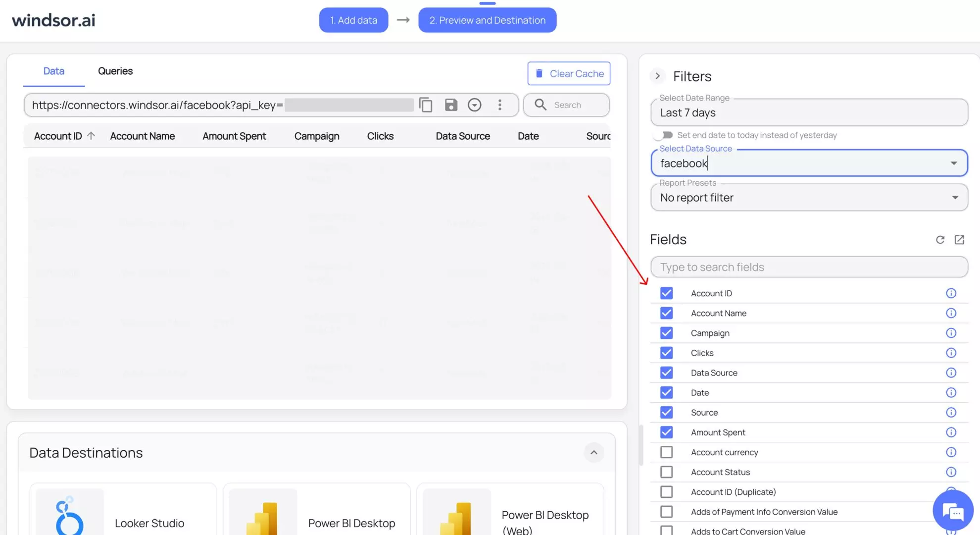Click the Account Name column header
Image resolution: width=980 pixels, height=535 pixels.
pyautogui.click(x=143, y=136)
